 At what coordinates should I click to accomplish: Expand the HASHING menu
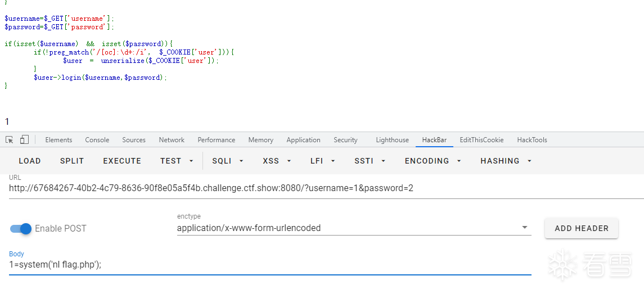(x=506, y=161)
